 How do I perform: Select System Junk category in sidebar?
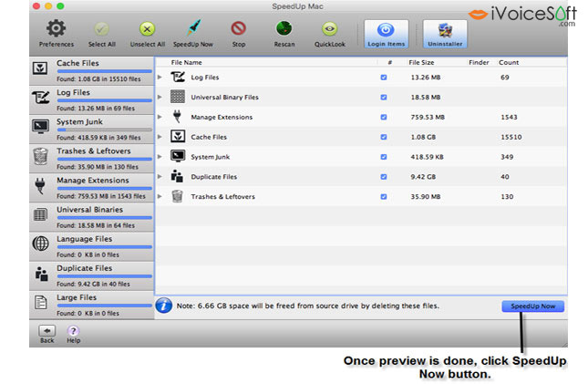(x=91, y=130)
